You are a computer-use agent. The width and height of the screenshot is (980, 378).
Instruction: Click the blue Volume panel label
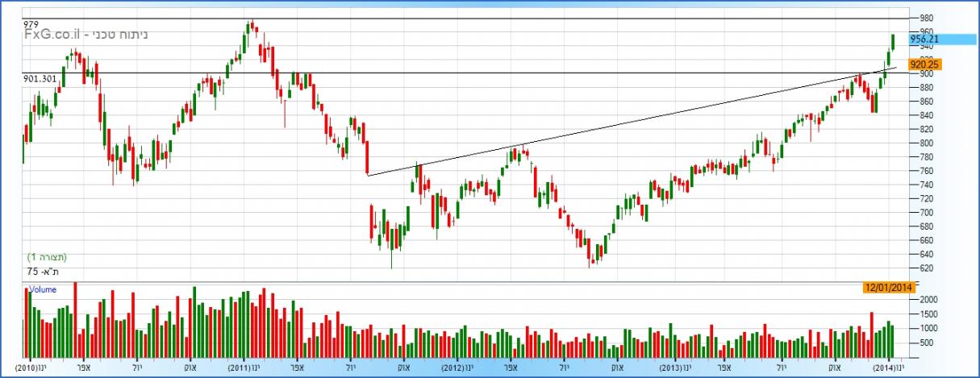tap(43, 289)
